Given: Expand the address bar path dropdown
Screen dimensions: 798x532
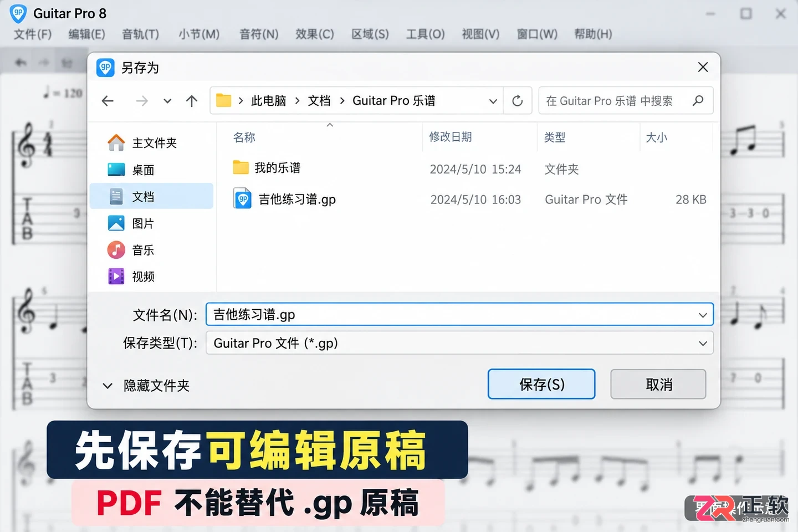Looking at the screenshot, I should [x=493, y=101].
